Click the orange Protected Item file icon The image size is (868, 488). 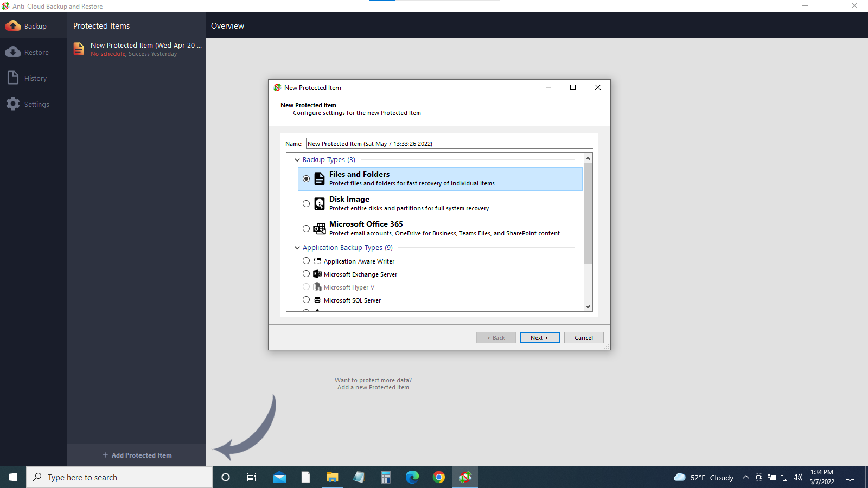tap(79, 49)
